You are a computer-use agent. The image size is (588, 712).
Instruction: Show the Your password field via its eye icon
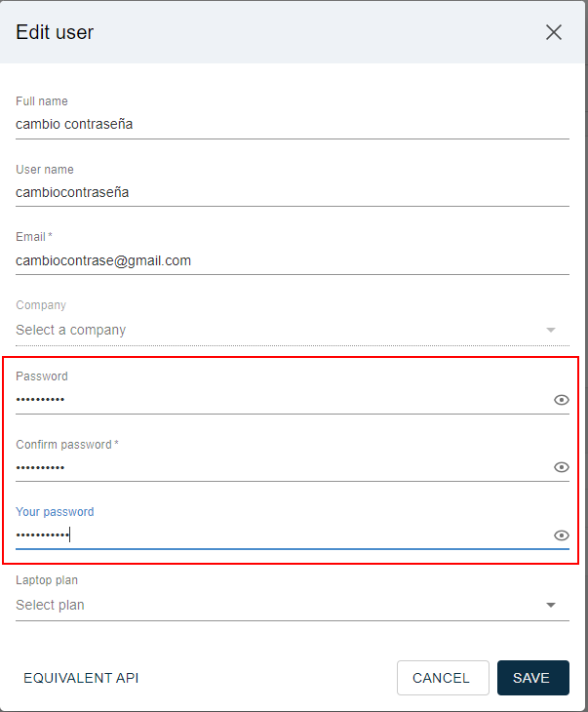click(562, 535)
